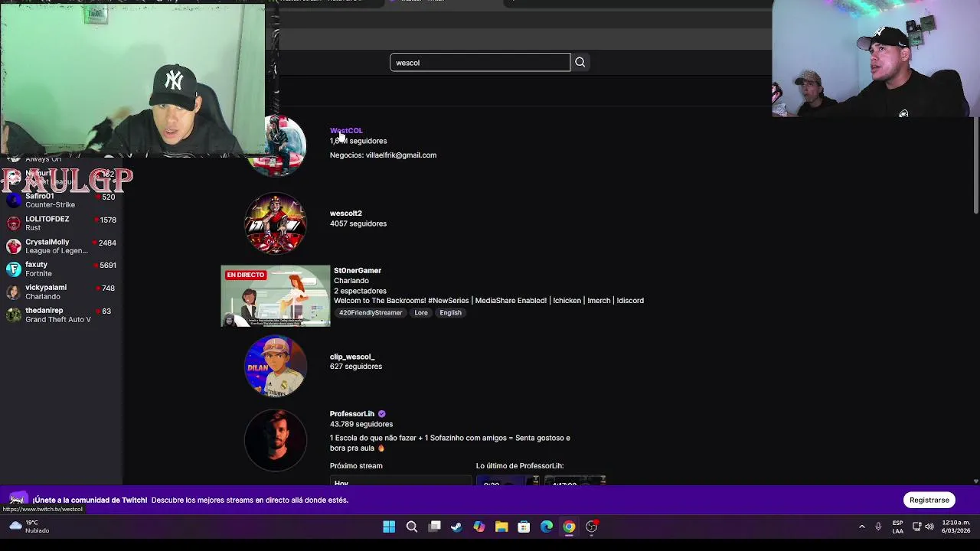Screen dimensions: 980x551
Task: Click the 'Próximo stream' label
Action: [x=356, y=466]
